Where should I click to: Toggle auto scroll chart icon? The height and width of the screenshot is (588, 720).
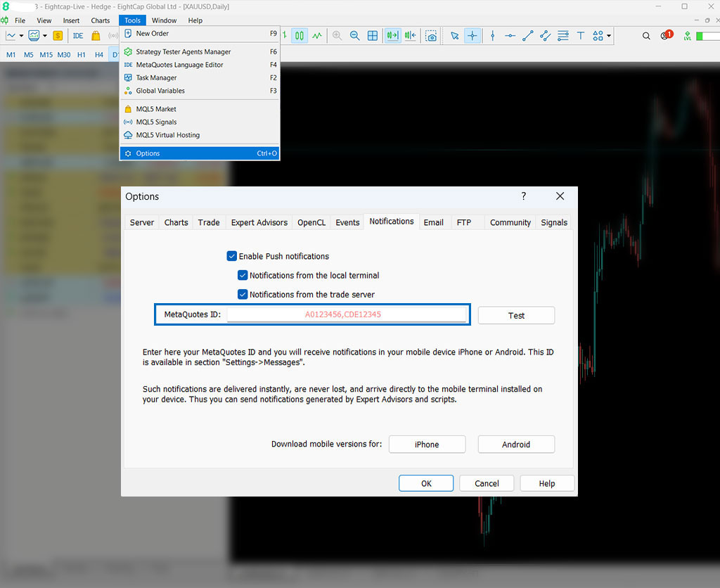pos(392,36)
